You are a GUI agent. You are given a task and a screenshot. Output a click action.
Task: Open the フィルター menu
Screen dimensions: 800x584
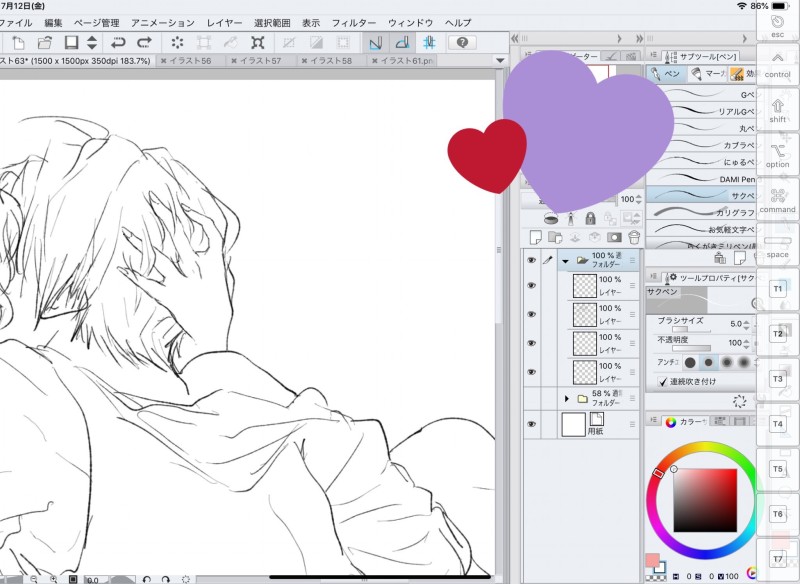354,23
